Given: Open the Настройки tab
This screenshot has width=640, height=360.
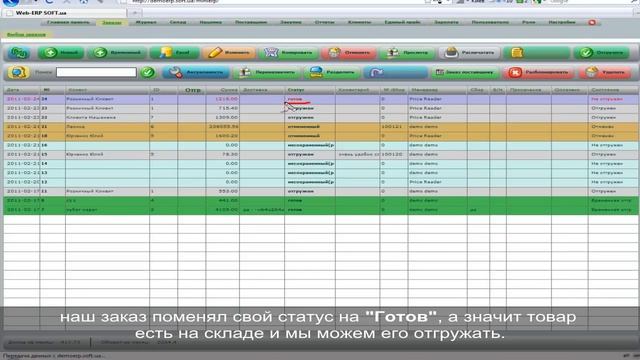Looking at the screenshot, I should coord(562,22).
